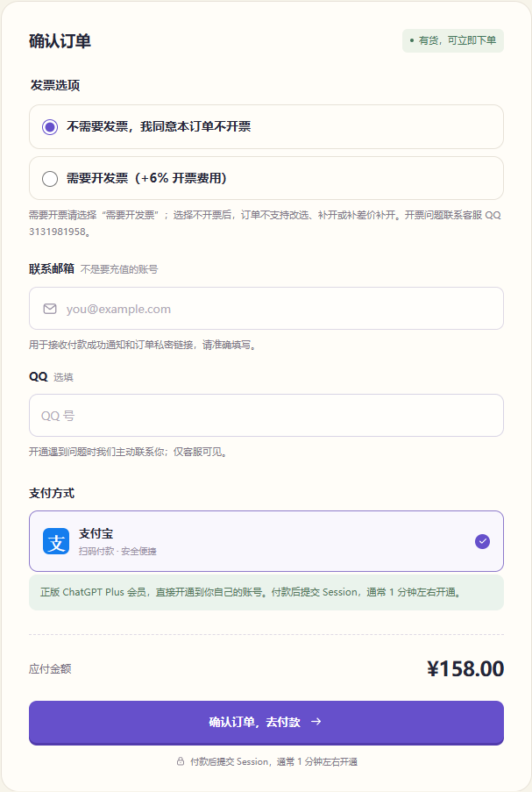Click the 不需要发票，我同意本订单不开票 label text
Screen dimensions: 532x792
159,127
